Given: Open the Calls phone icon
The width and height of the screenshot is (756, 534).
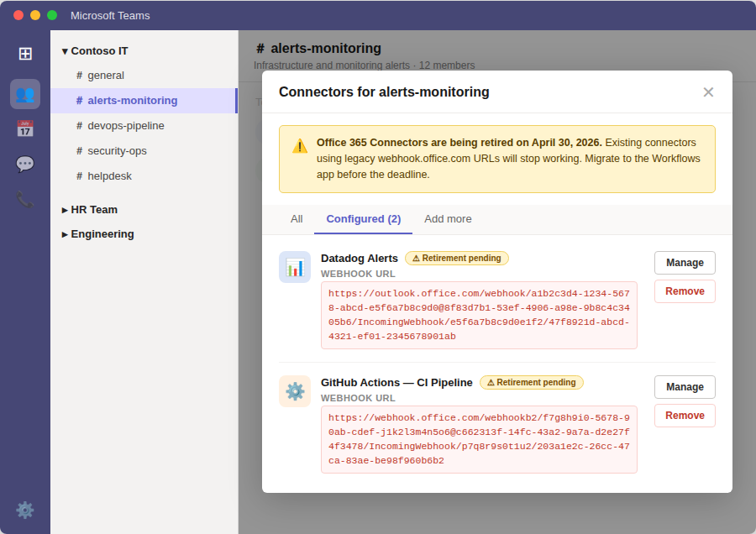Looking at the screenshot, I should point(25,199).
